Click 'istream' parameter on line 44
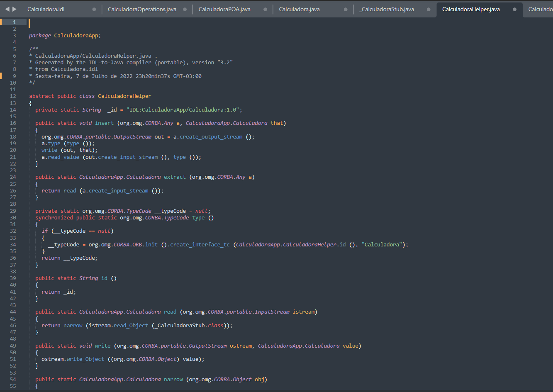Viewport: 553px width, 392px height. click(303, 312)
